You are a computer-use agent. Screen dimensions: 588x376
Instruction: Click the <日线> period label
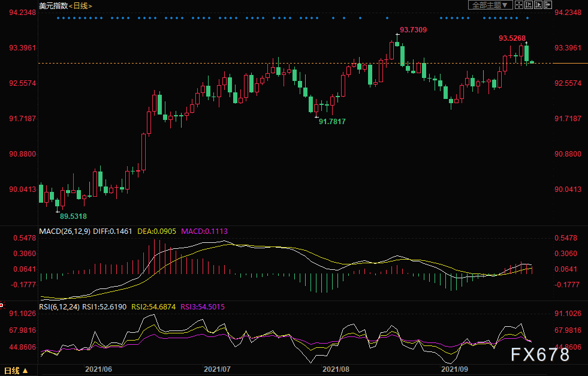[x=80, y=5]
